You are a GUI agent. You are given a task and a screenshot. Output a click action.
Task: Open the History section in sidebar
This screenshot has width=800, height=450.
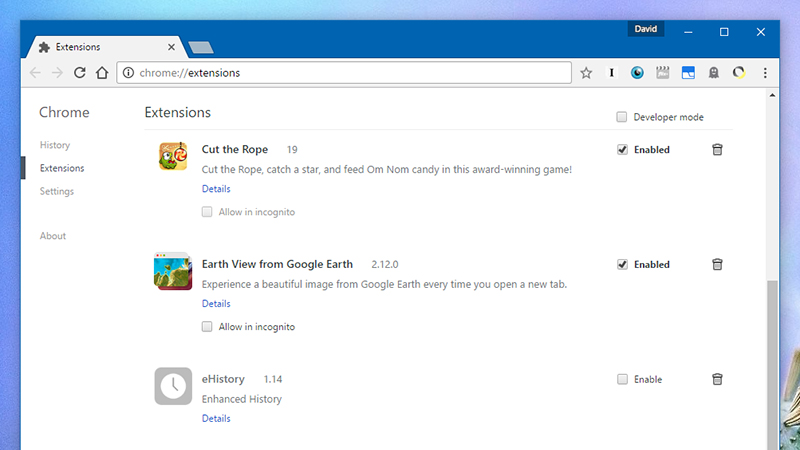[x=55, y=145]
